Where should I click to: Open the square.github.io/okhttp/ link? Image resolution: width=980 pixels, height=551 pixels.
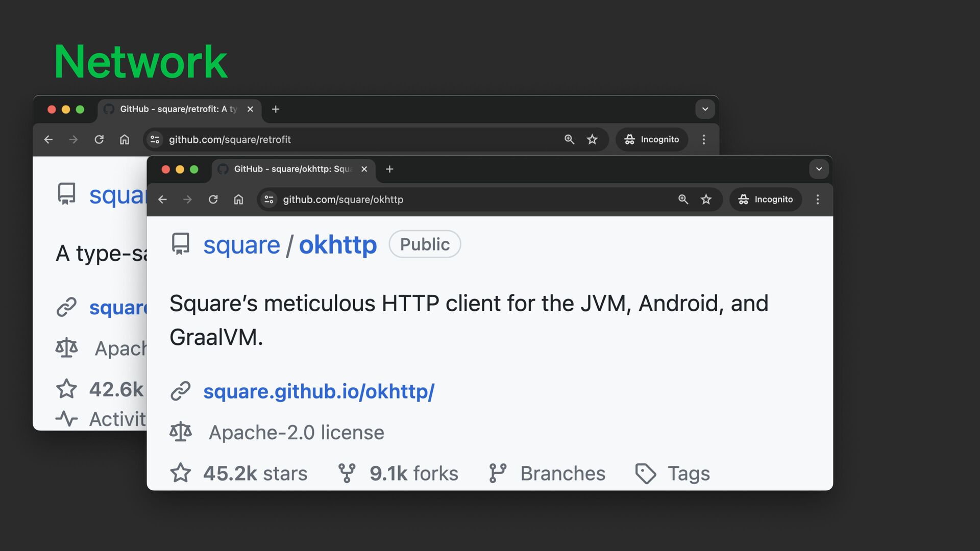(318, 391)
